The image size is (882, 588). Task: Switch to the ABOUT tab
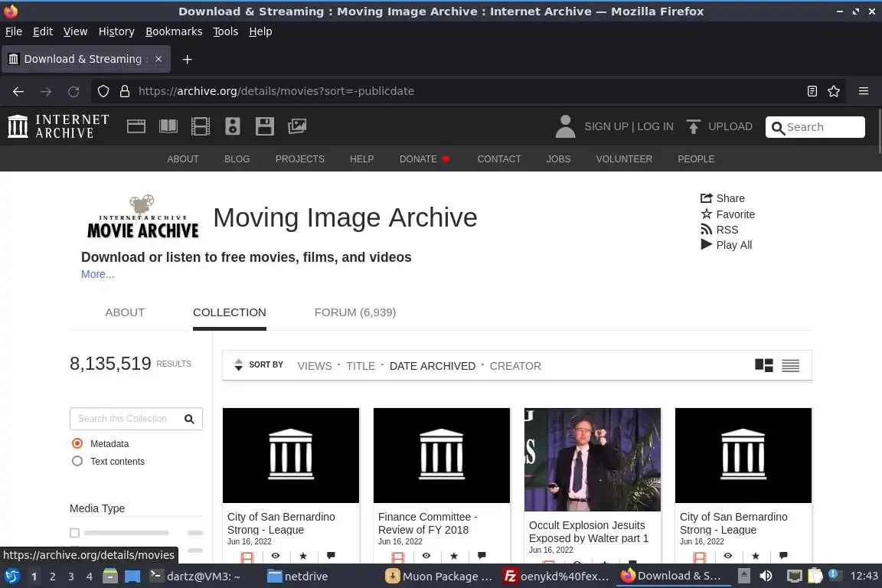pos(125,312)
